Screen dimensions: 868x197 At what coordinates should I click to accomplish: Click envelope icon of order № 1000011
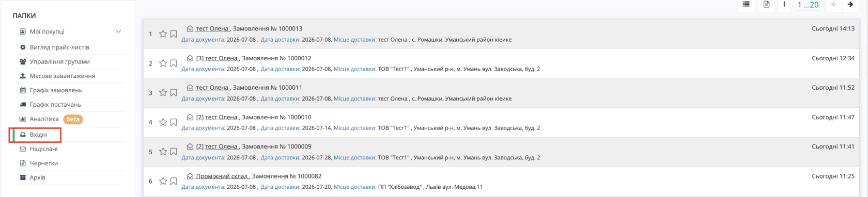(x=190, y=88)
